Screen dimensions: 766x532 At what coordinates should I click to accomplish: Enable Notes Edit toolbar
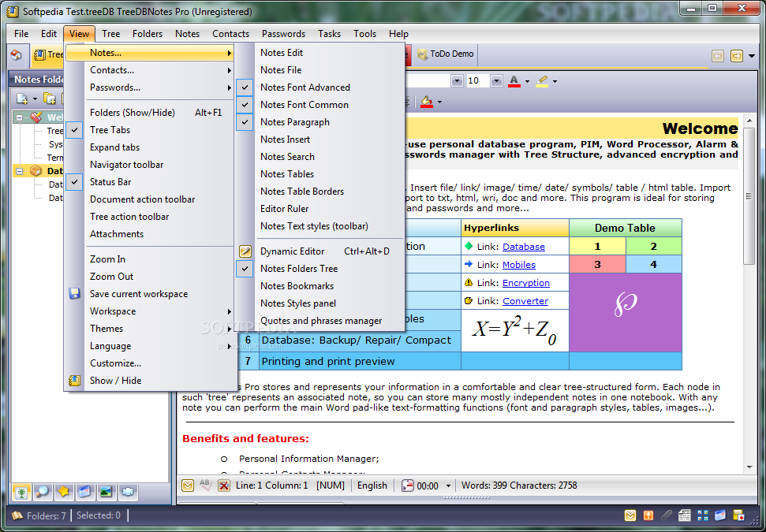(319, 53)
